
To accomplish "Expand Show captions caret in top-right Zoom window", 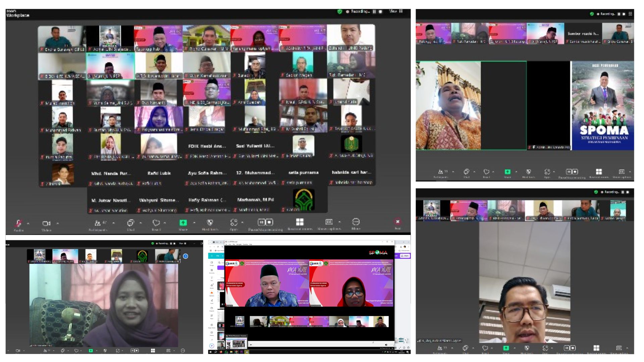I will pyautogui.click(x=630, y=172).
